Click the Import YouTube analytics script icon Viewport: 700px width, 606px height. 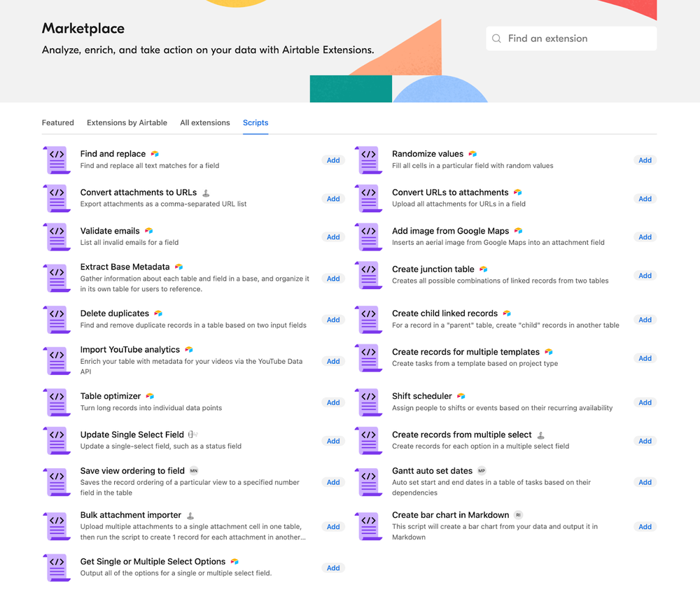57,360
